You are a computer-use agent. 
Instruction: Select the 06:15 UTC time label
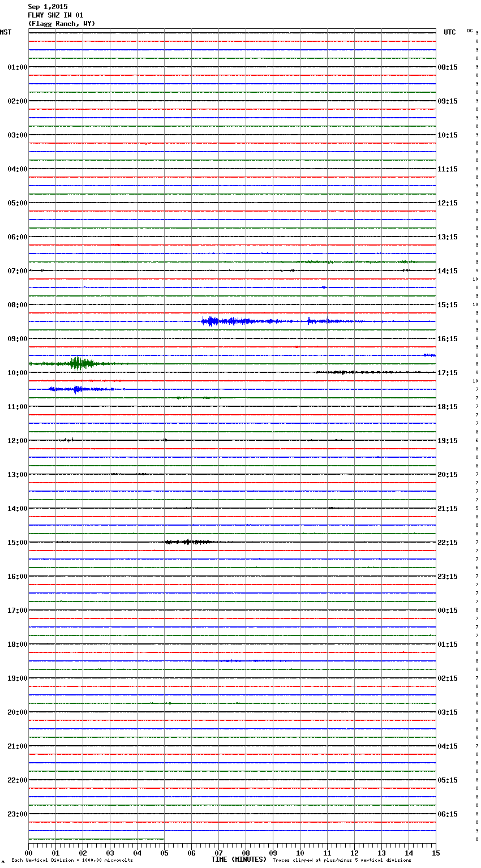pos(448,814)
